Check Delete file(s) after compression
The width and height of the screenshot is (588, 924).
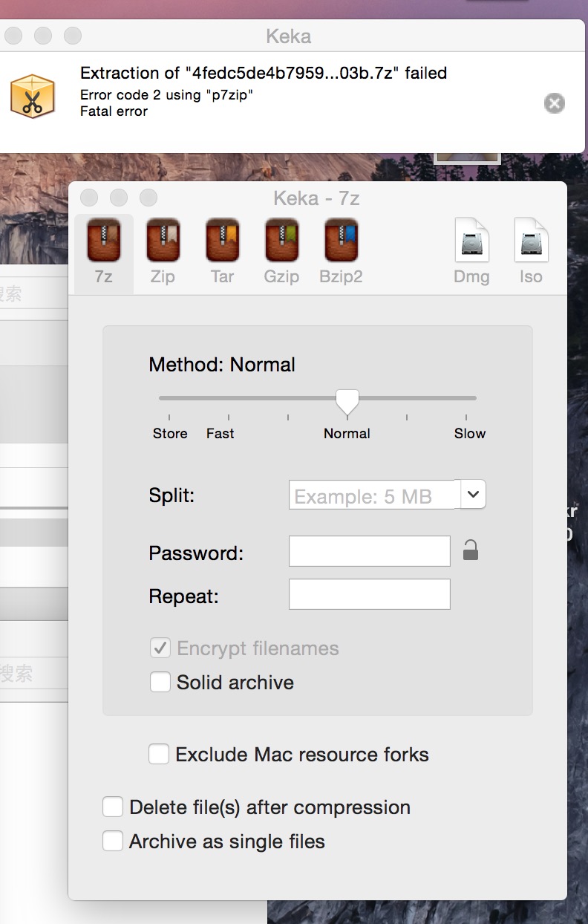point(113,807)
